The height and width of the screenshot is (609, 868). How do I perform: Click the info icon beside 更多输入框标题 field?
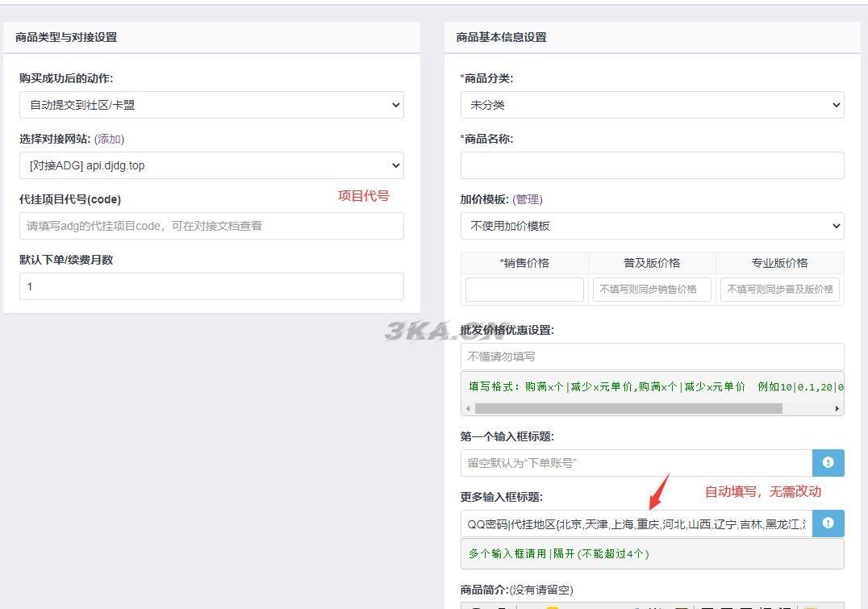828,523
